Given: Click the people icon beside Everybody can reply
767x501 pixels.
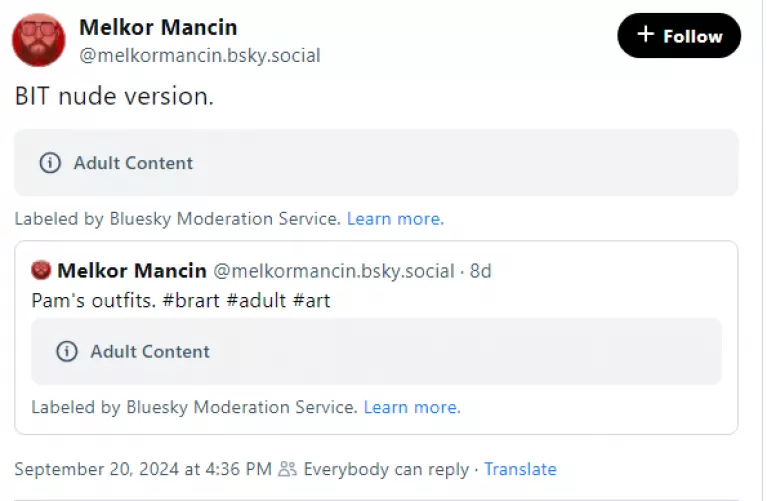Looking at the screenshot, I should pyautogui.click(x=288, y=469).
